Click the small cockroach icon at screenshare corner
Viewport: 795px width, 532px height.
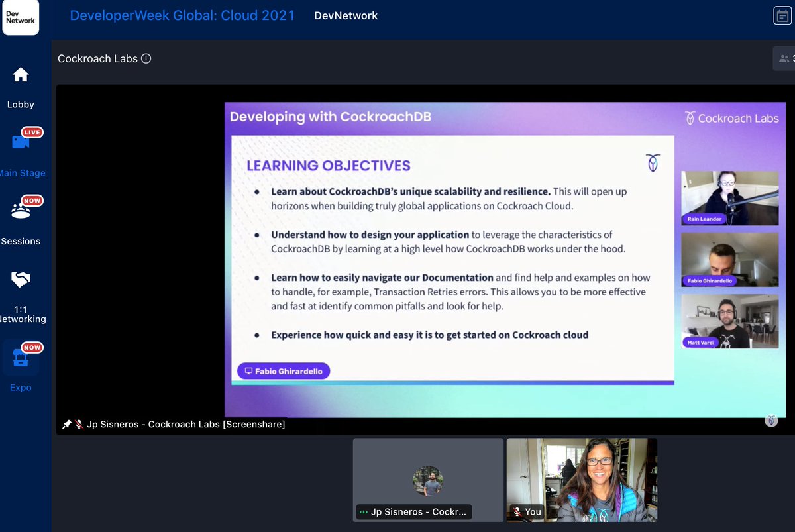point(770,421)
